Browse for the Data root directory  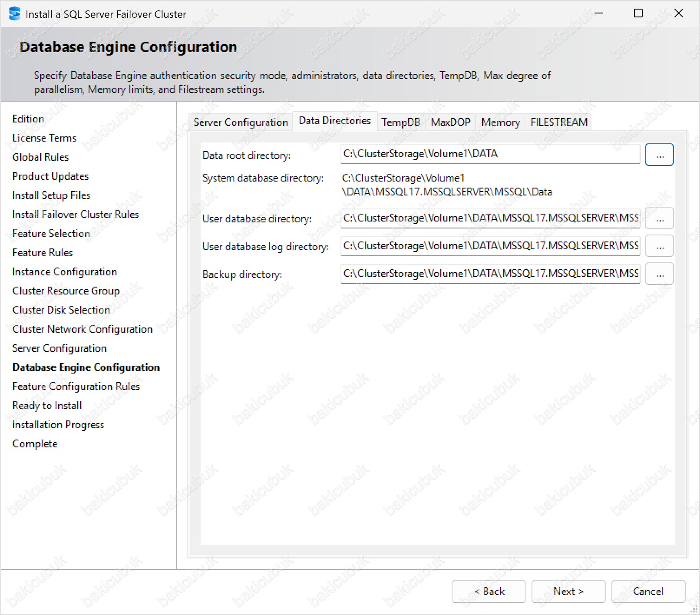pyautogui.click(x=659, y=155)
